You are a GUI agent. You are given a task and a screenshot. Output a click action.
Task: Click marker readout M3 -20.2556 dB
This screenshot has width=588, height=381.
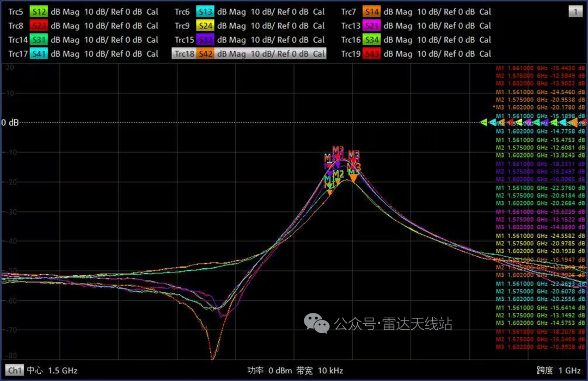tap(540, 299)
